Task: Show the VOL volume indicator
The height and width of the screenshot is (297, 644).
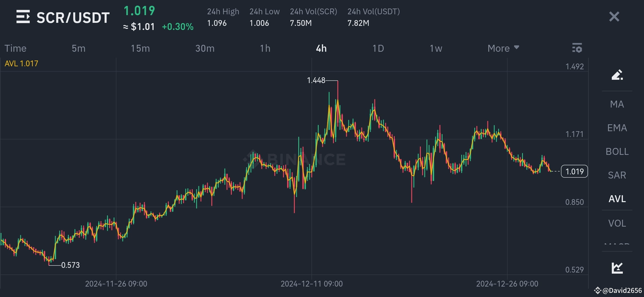Action: coord(617,223)
